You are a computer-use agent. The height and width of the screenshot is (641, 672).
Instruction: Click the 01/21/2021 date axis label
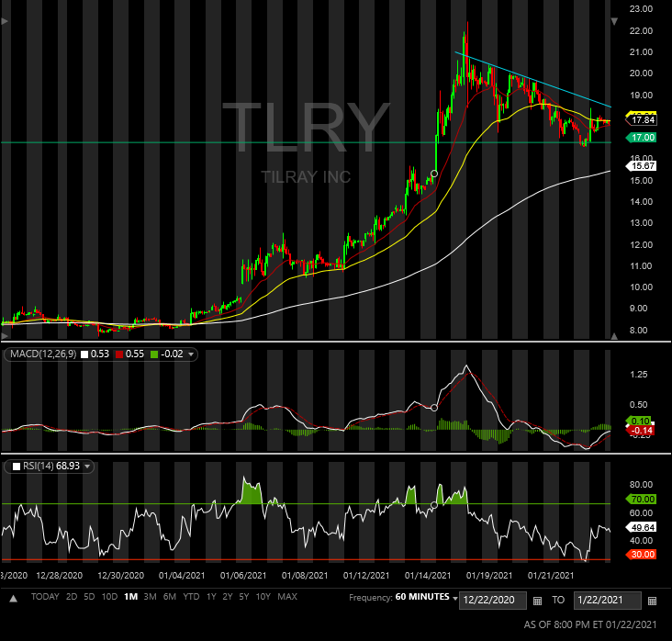(x=551, y=576)
